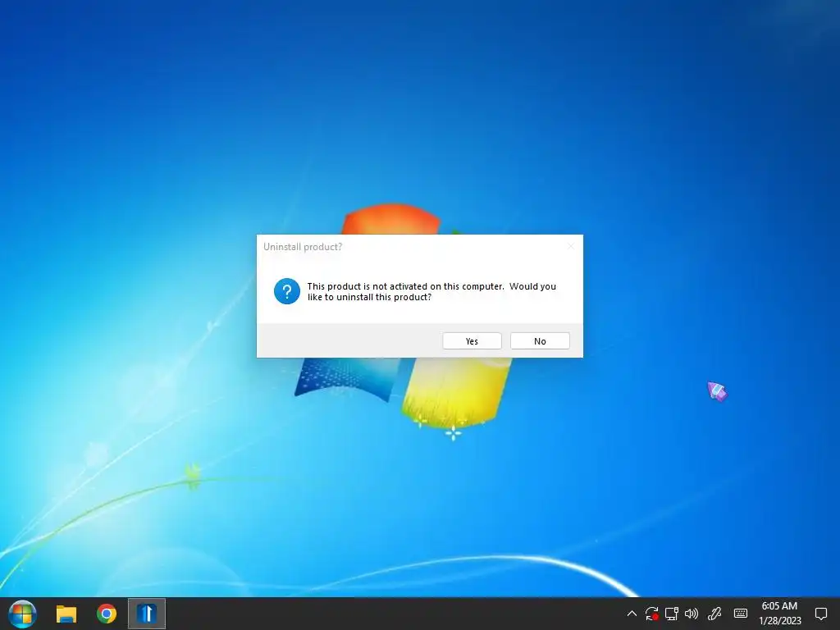Screen dimensions: 840x630
Task: Confirm uninstall by clicking Yes
Action: point(472,341)
